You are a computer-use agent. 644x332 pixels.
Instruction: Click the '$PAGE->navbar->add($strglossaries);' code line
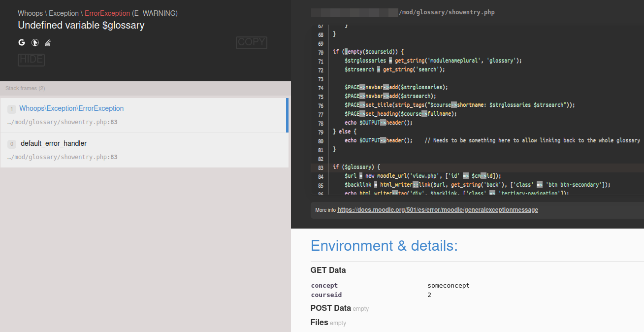coord(396,87)
